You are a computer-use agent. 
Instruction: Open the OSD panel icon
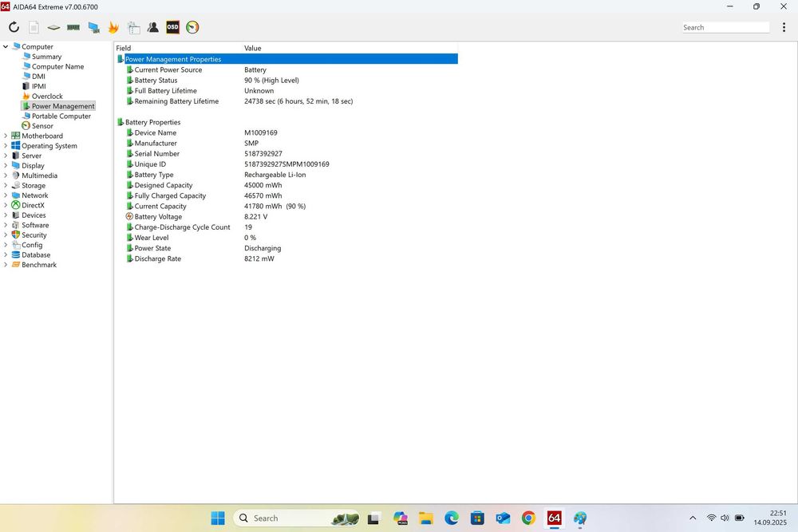point(172,27)
